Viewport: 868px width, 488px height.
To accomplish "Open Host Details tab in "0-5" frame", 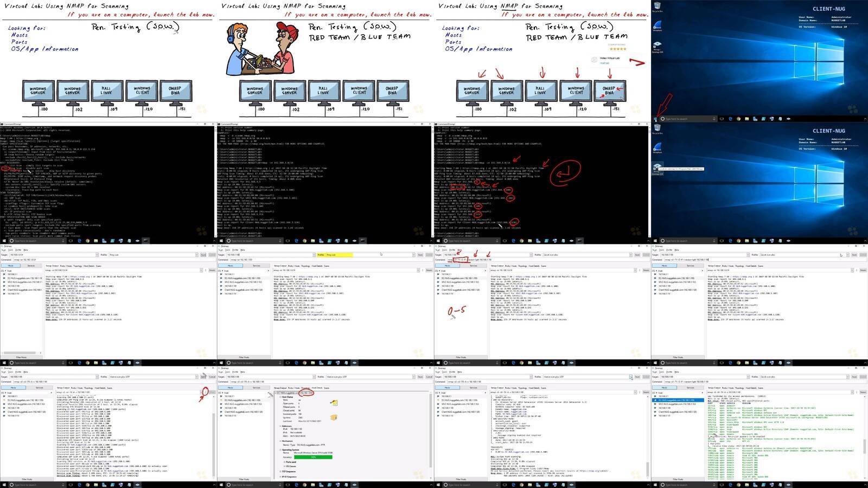I will click(534, 266).
